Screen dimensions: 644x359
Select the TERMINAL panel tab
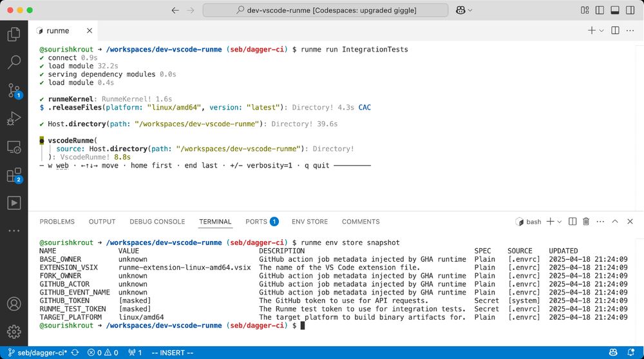coord(215,222)
